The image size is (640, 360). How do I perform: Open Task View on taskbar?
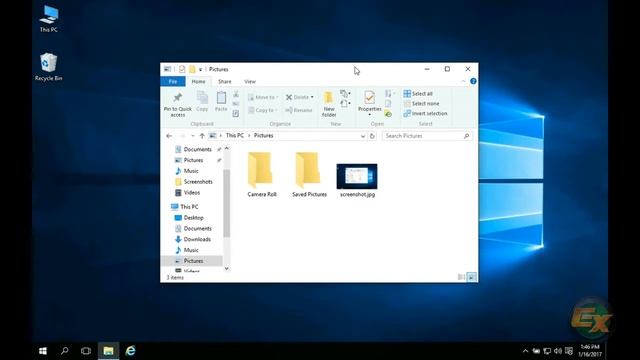[86, 351]
